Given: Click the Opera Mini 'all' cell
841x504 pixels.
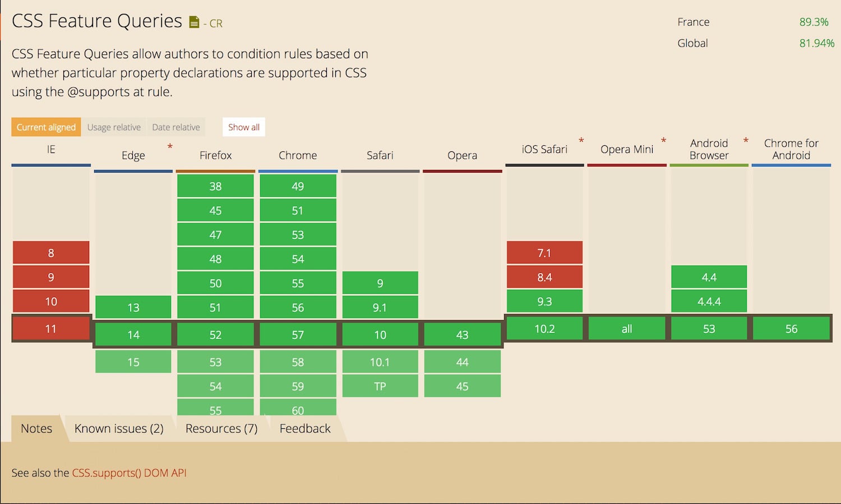Looking at the screenshot, I should point(626,329).
